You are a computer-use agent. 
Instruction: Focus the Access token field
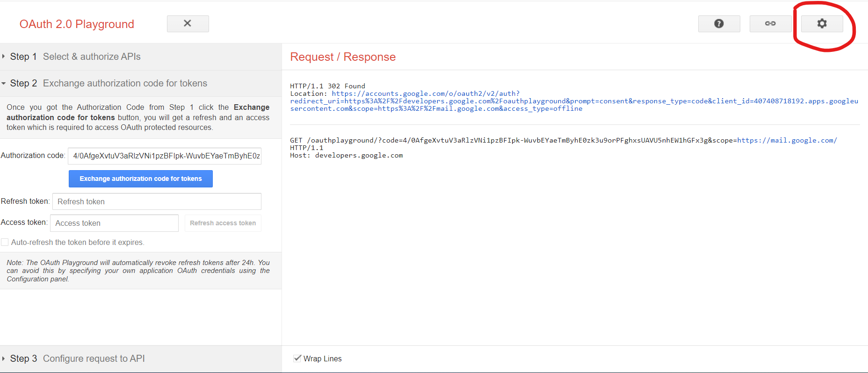[114, 223]
